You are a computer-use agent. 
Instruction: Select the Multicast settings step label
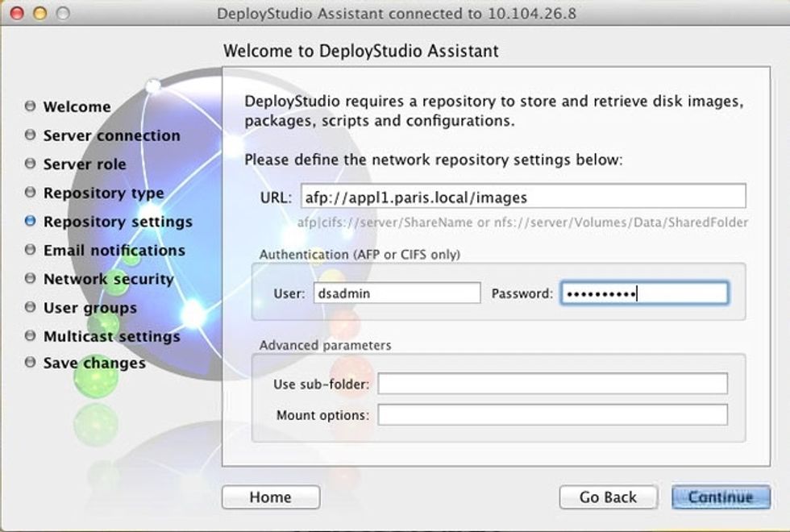111,336
